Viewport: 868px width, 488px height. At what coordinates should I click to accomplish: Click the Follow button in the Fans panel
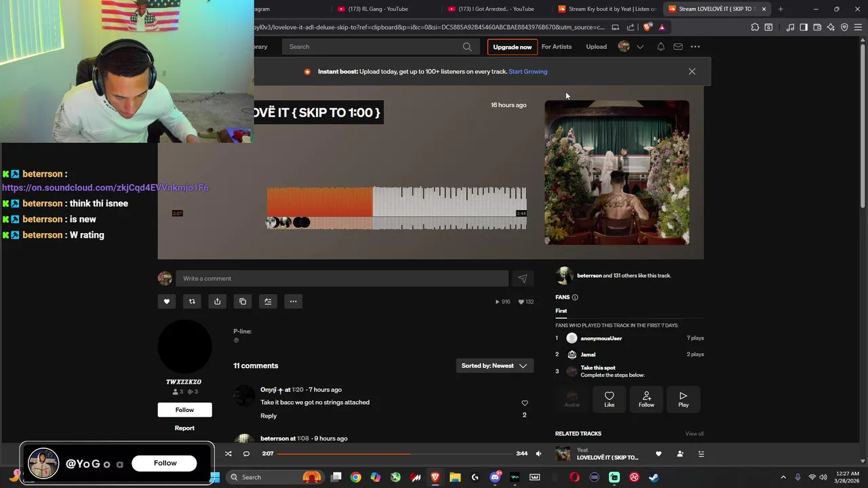646,399
